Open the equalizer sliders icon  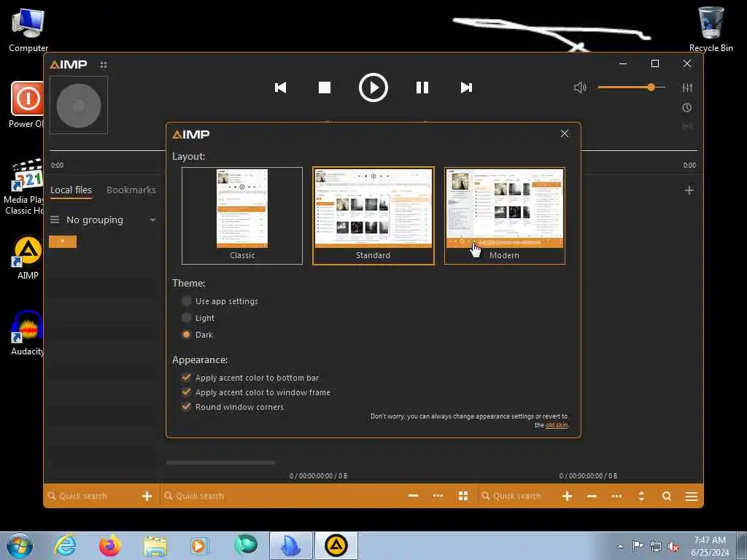point(687,87)
